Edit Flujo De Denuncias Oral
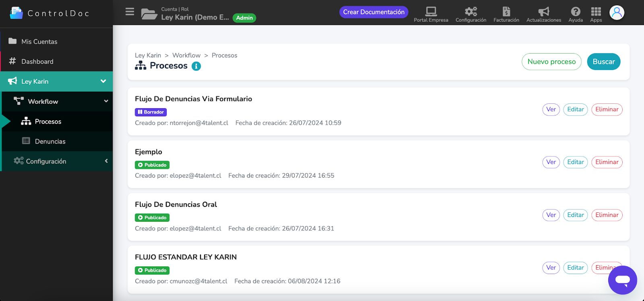Screen dimensions: 644x301 (576, 215)
